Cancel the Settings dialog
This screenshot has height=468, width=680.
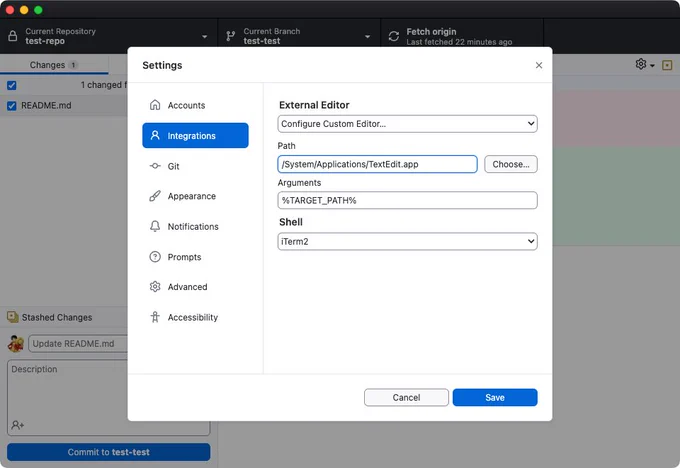[406, 397]
